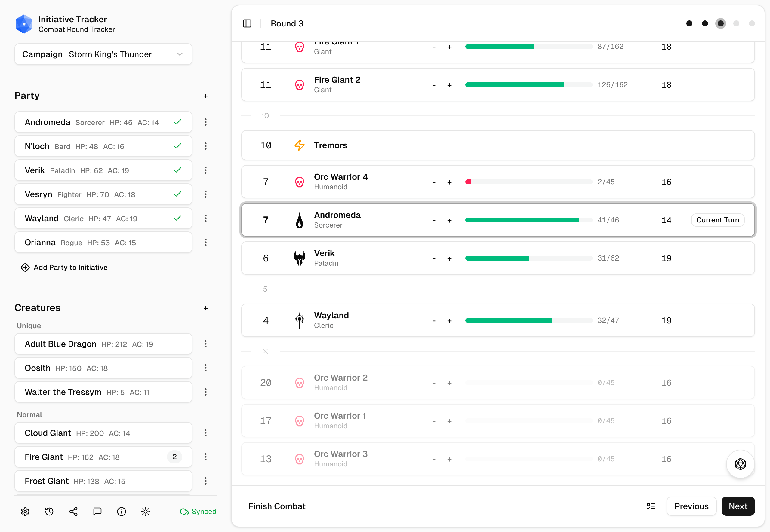Open Wayland party options menu
This screenshot has height=532, width=770.
206,218
